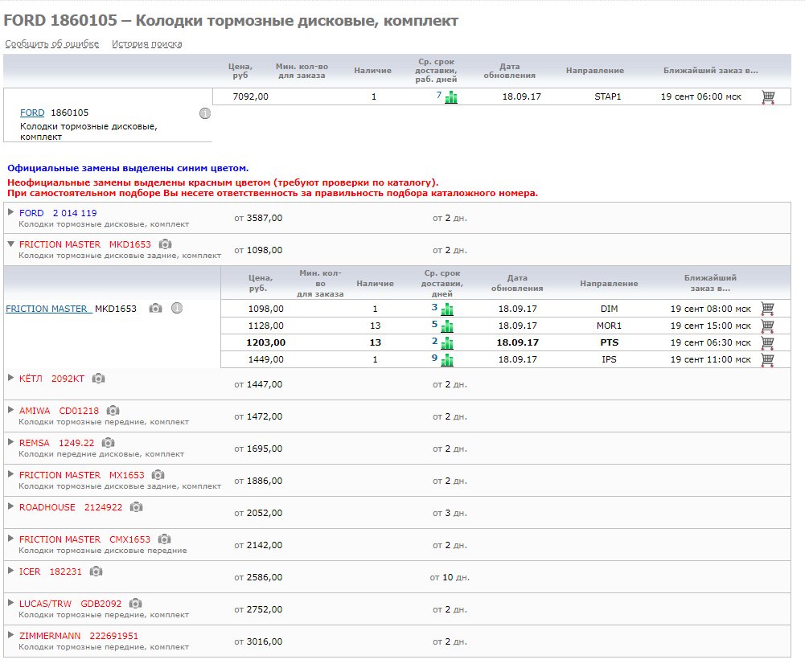View photo of ROADHOUSE 2124922
Screen dimensions: 805x672
coord(136,507)
